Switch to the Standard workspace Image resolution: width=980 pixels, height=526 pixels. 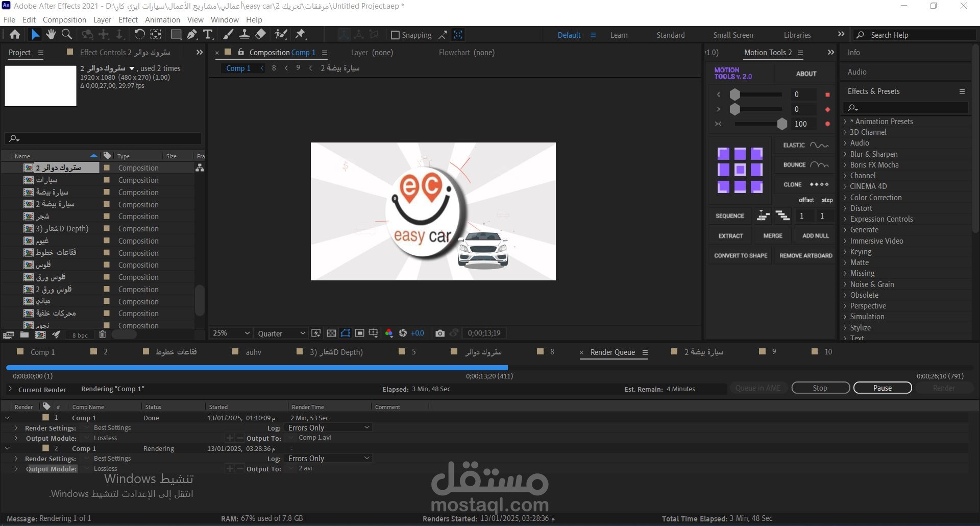[x=671, y=35]
